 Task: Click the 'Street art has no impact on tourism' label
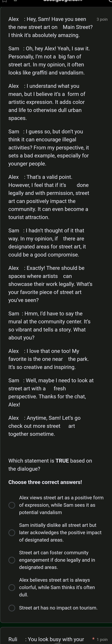(58, 608)
